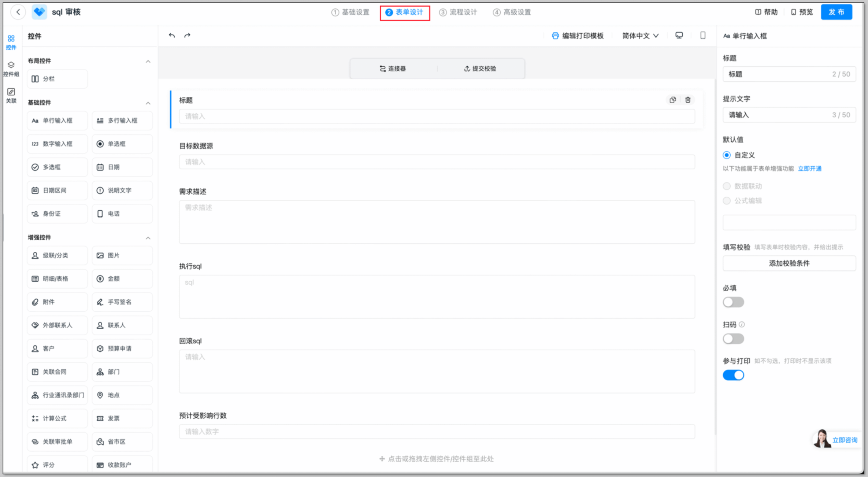Select the 自定义 radio button
The image size is (868, 477).
point(727,155)
